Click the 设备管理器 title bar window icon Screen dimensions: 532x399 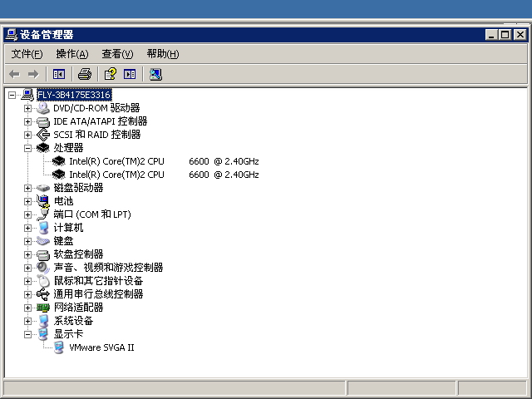click(x=12, y=35)
